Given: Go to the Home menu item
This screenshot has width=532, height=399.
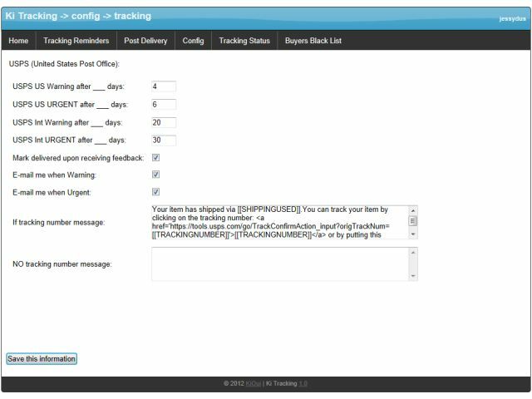Looking at the screenshot, I should pyautogui.click(x=18, y=41).
